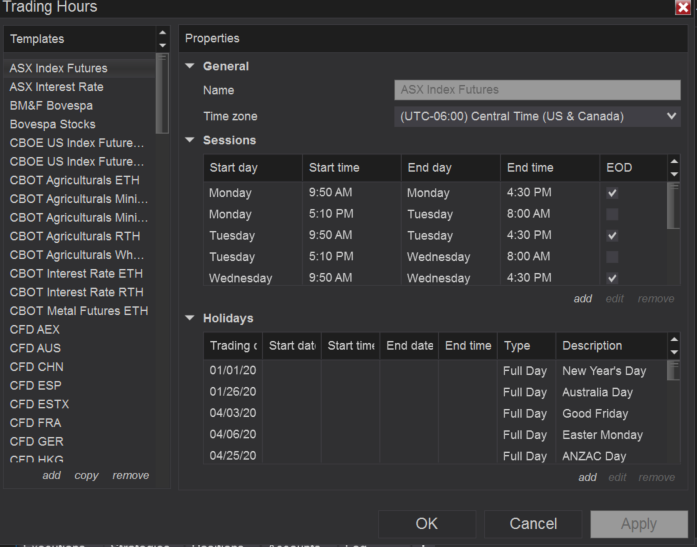Click the Start time column header in Sessions
Viewport: 697px width, 547px height.
point(352,168)
